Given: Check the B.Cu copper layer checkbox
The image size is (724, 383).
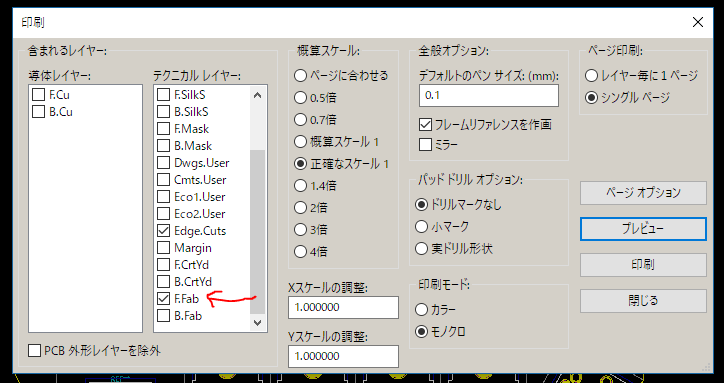Looking at the screenshot, I should (x=38, y=112).
